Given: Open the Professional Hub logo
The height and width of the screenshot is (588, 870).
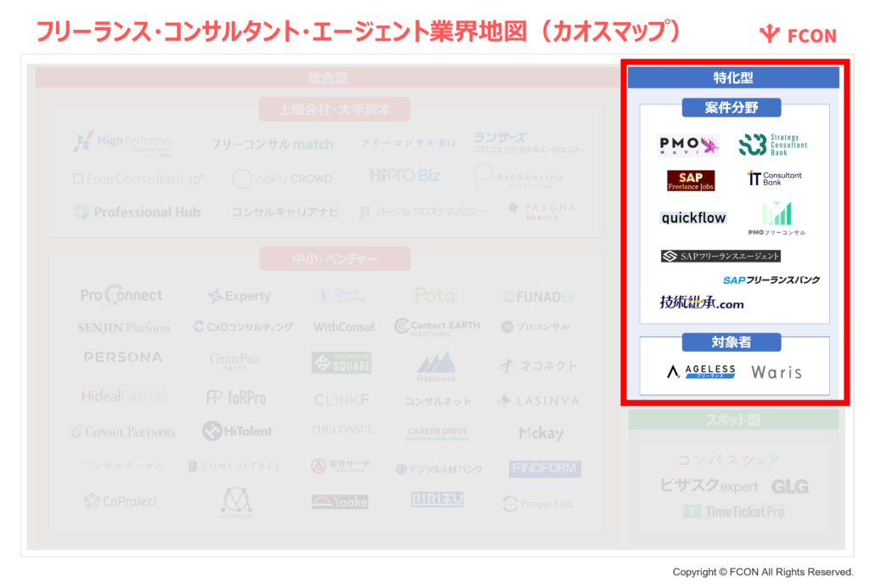Looking at the screenshot, I should pos(137,212).
